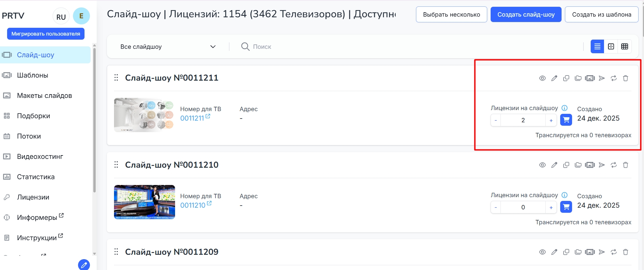This screenshot has height=270, width=644.
Task: Switch to the list view layout
Action: (x=597, y=47)
